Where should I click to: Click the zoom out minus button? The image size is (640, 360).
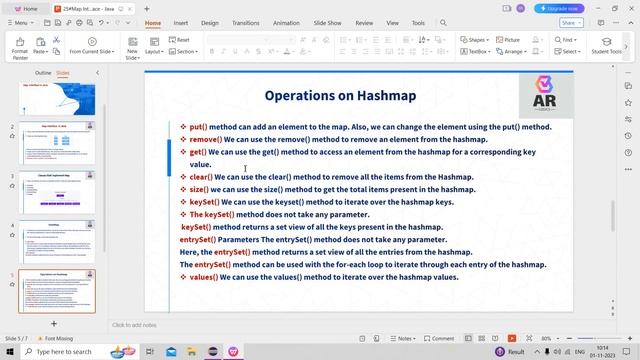point(569,338)
